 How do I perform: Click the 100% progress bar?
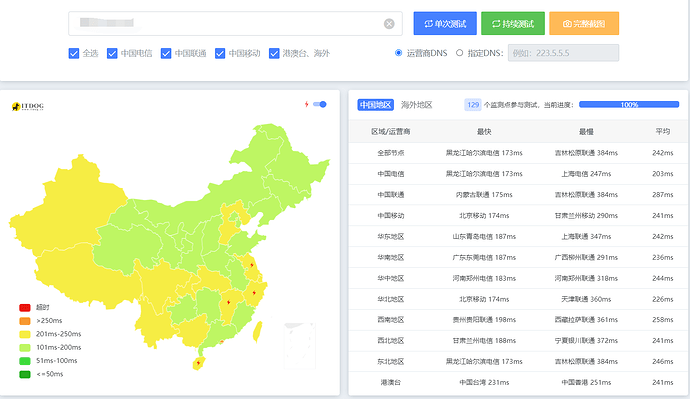pyautogui.click(x=629, y=105)
